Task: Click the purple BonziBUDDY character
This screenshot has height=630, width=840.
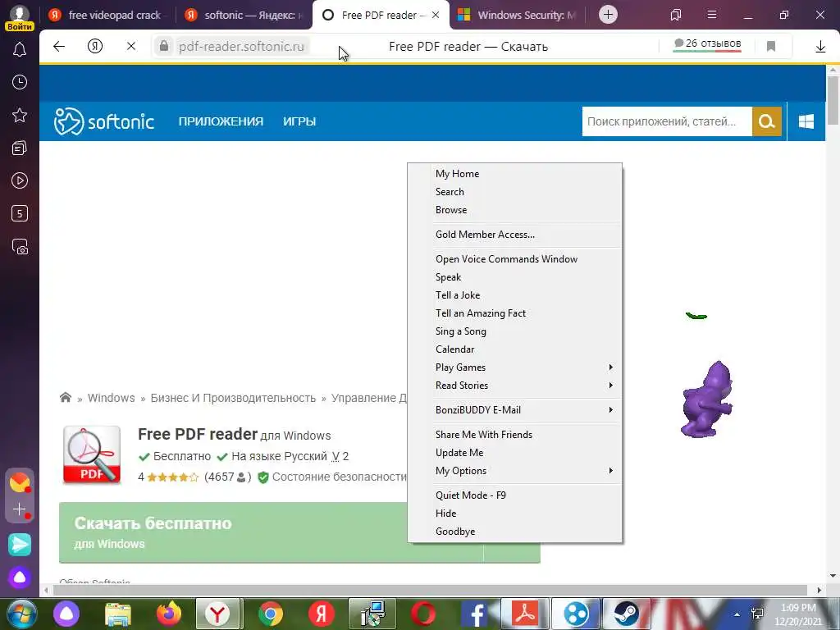Action: [x=706, y=399]
